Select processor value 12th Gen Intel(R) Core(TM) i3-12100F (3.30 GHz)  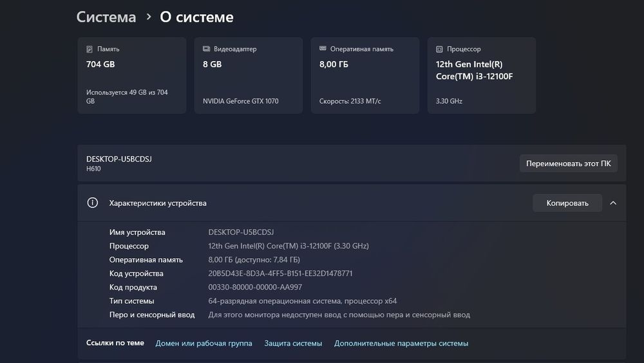pyautogui.click(x=289, y=246)
